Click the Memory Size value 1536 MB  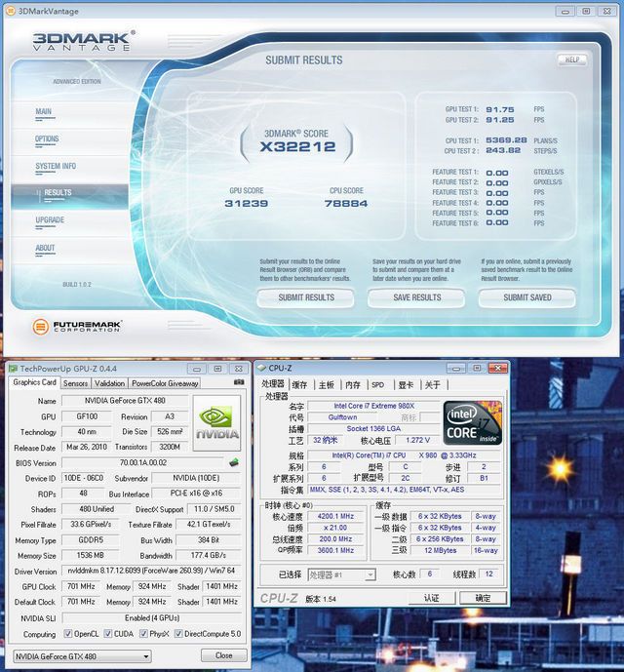(x=90, y=555)
